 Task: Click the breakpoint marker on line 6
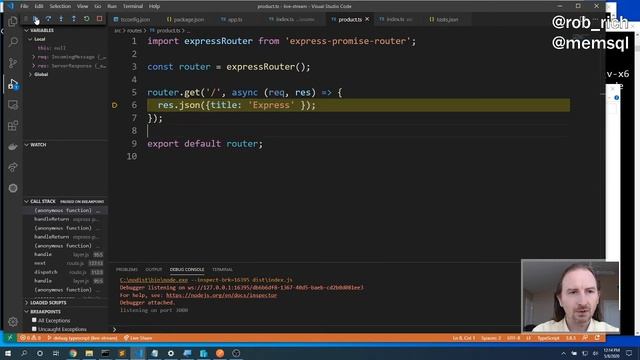115,105
